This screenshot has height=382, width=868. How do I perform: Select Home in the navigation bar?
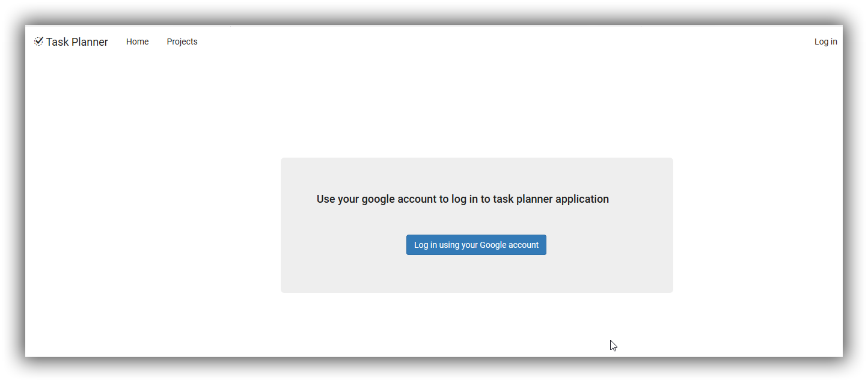[x=137, y=42]
